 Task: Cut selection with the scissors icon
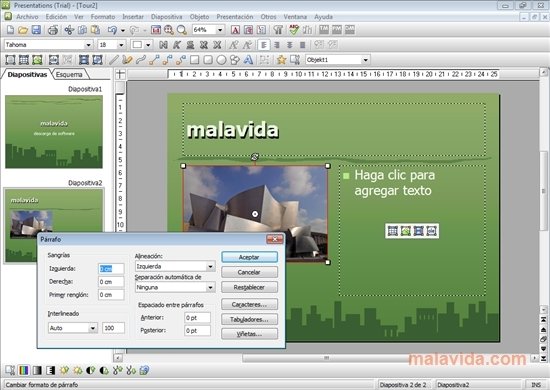pos(69,30)
